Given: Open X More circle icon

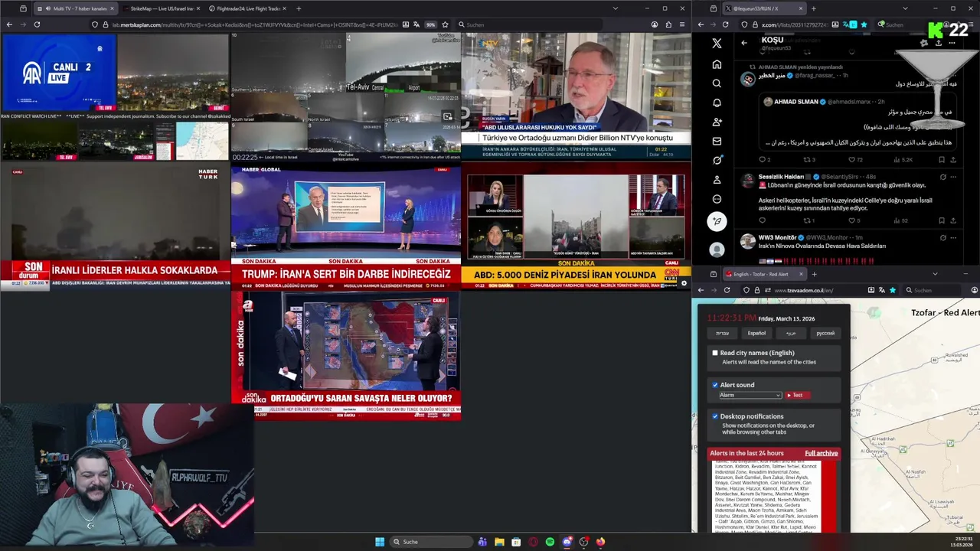Looking at the screenshot, I should 717,198.
